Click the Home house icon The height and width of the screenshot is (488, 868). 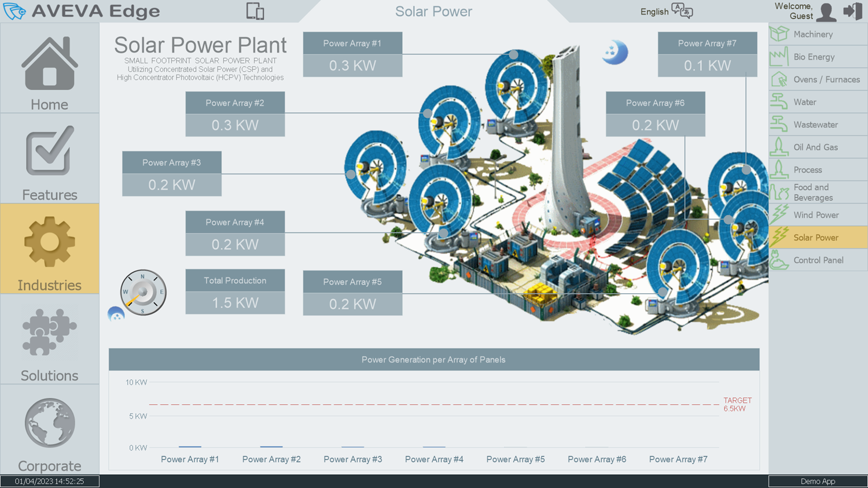tap(49, 65)
